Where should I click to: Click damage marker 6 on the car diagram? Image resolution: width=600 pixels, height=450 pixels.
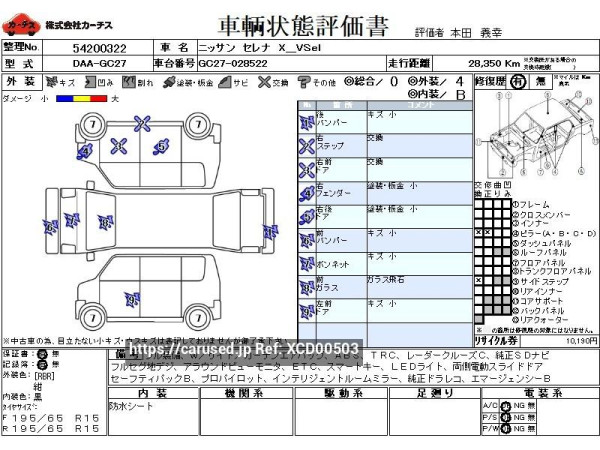click(50, 227)
